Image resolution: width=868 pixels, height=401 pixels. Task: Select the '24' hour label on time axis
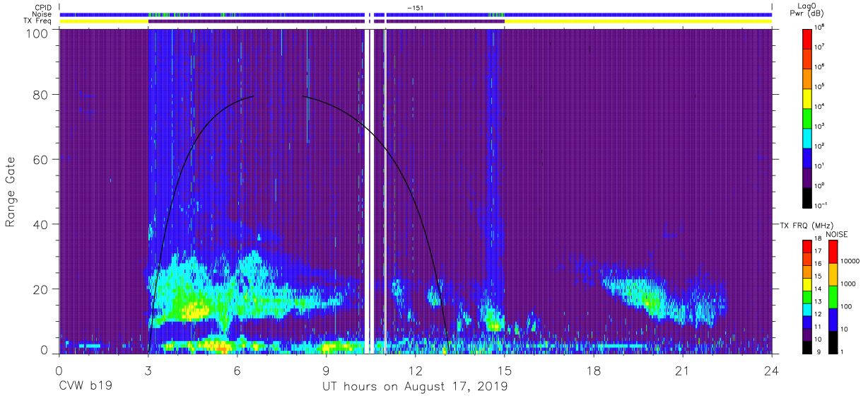tap(772, 370)
